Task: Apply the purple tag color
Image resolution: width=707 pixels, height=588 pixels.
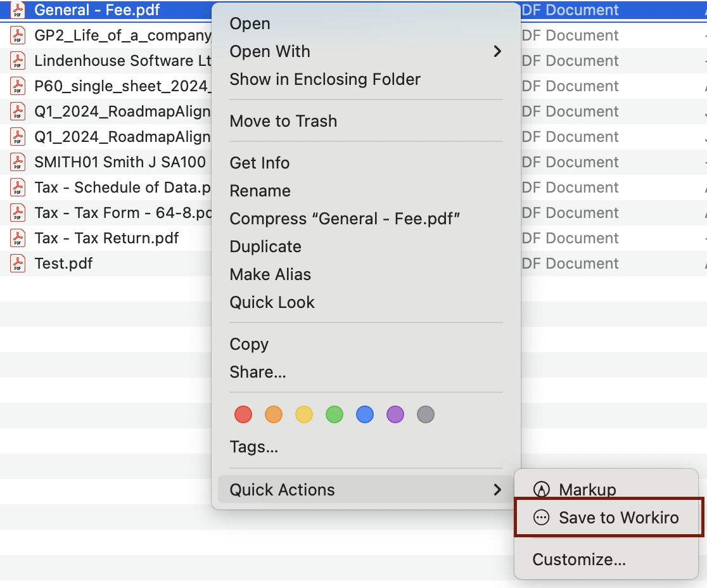Action: [395, 415]
